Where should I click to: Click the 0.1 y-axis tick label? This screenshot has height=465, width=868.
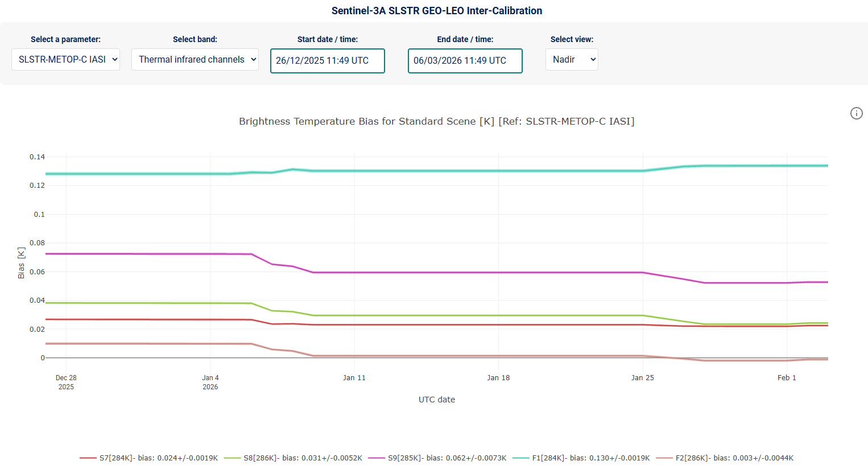(x=39, y=215)
